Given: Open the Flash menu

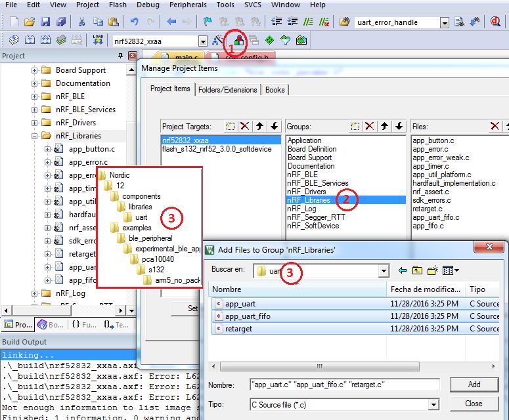Looking at the screenshot, I should (x=118, y=5).
